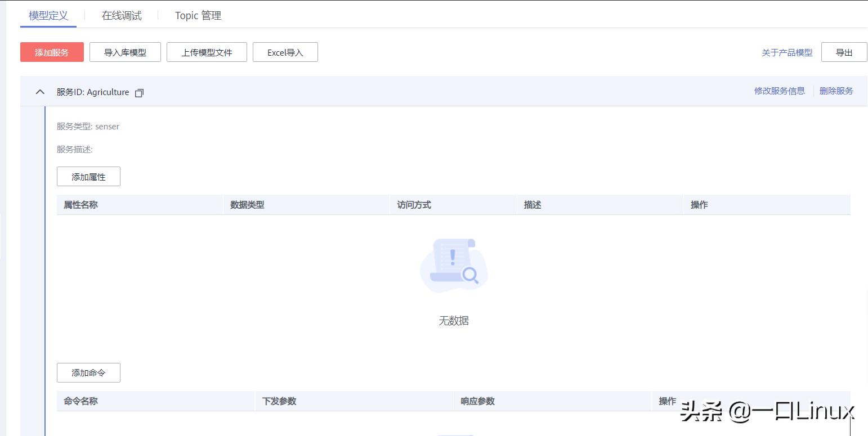The height and width of the screenshot is (436, 868).
Task: Select the 模型定义 tab
Action: [x=48, y=15]
